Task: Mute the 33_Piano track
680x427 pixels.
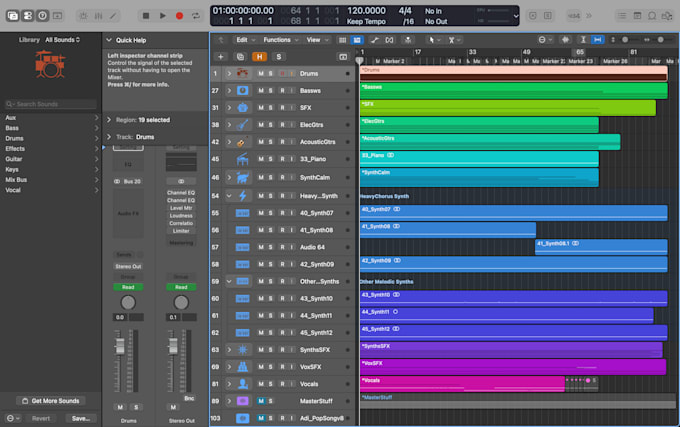Action: tap(261, 159)
